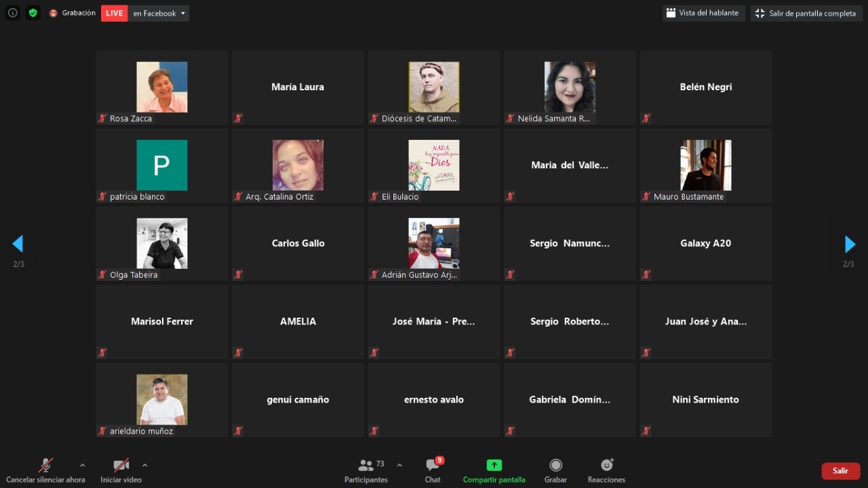868x488 pixels.
Task: Click the red Grabación recording indicator
Action: (x=54, y=13)
